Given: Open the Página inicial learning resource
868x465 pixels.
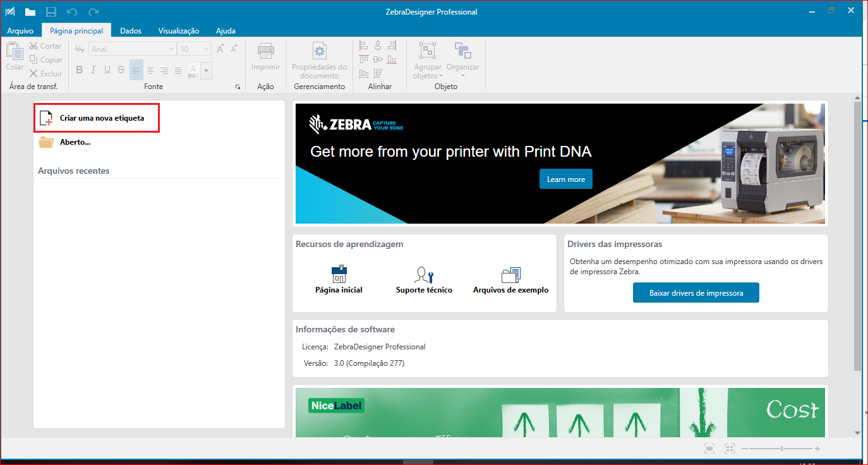Looking at the screenshot, I should tap(339, 280).
